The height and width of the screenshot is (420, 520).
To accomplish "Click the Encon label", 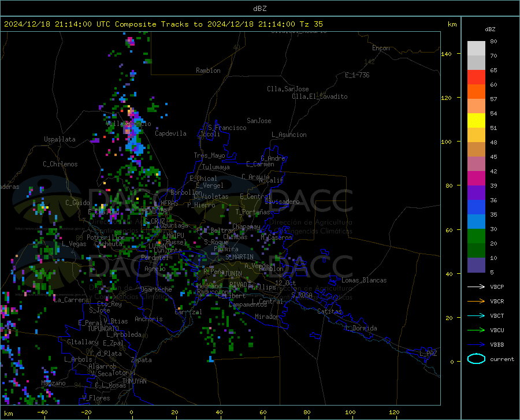I will pos(381,48).
